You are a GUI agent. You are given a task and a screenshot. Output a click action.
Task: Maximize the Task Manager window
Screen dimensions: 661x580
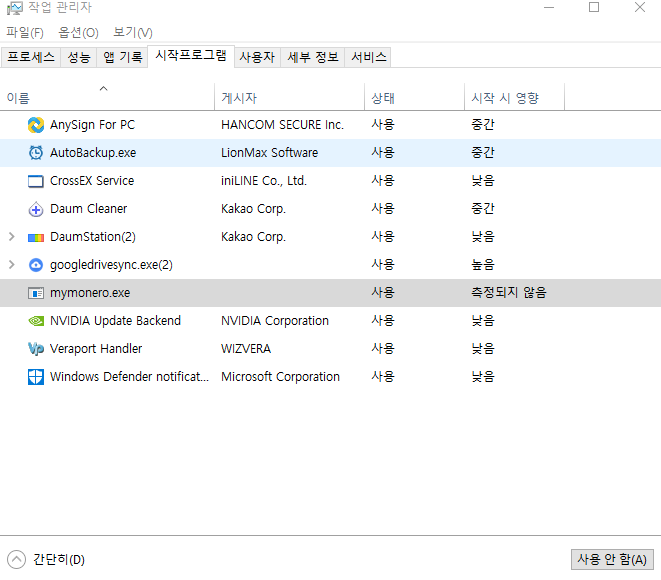point(594,7)
